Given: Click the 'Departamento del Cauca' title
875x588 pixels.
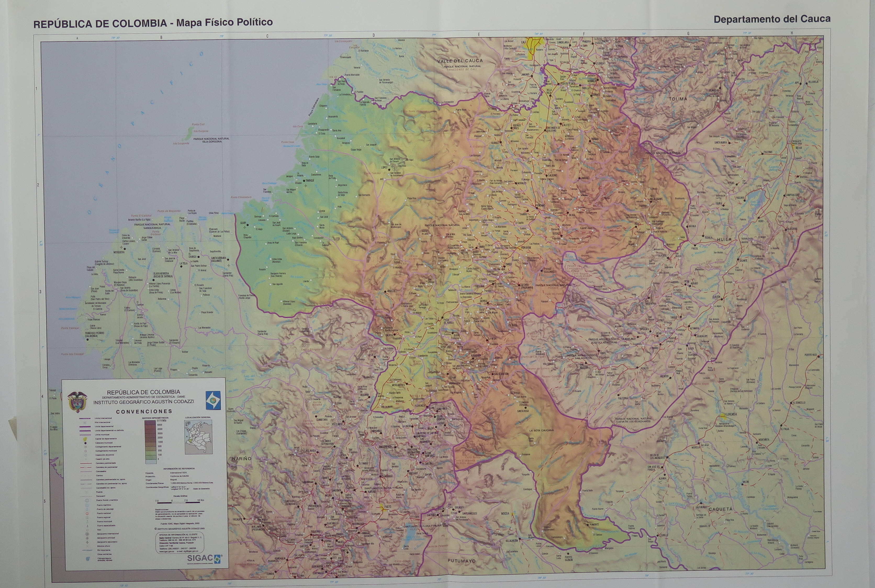Looking at the screenshot, I should click(772, 19).
